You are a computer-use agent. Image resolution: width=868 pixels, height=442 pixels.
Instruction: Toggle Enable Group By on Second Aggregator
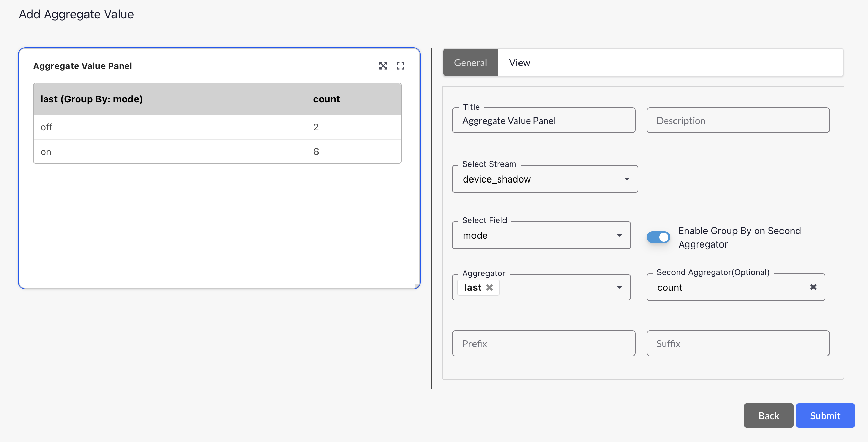pos(658,237)
